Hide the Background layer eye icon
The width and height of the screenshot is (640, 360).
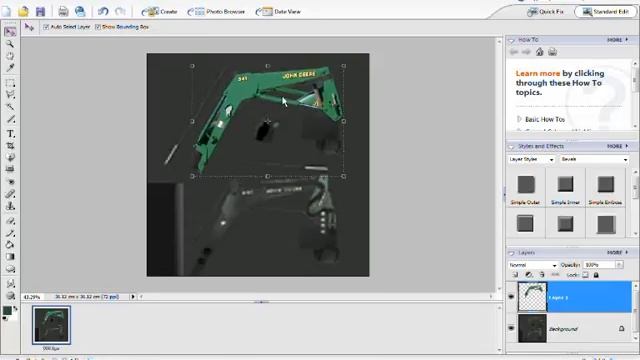pyautogui.click(x=511, y=328)
